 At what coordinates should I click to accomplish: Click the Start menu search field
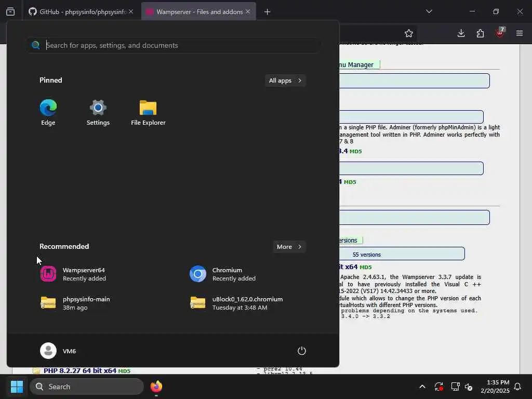[x=174, y=45]
